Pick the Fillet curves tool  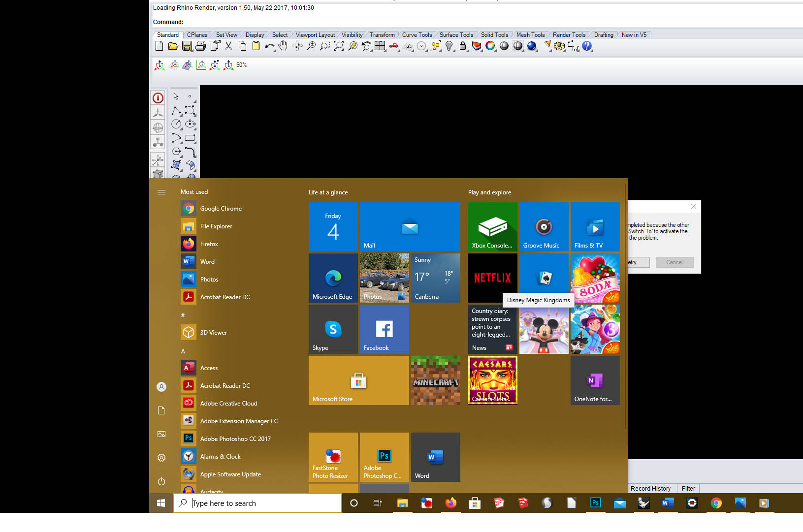(191, 152)
